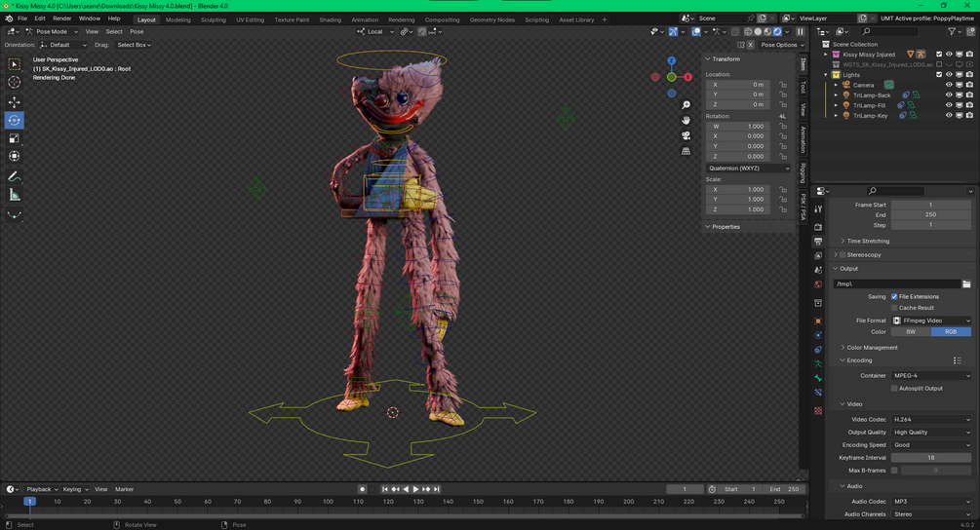Open the Pose Mode dropdown
Image resolution: width=980 pixels, height=530 pixels.
pos(52,31)
